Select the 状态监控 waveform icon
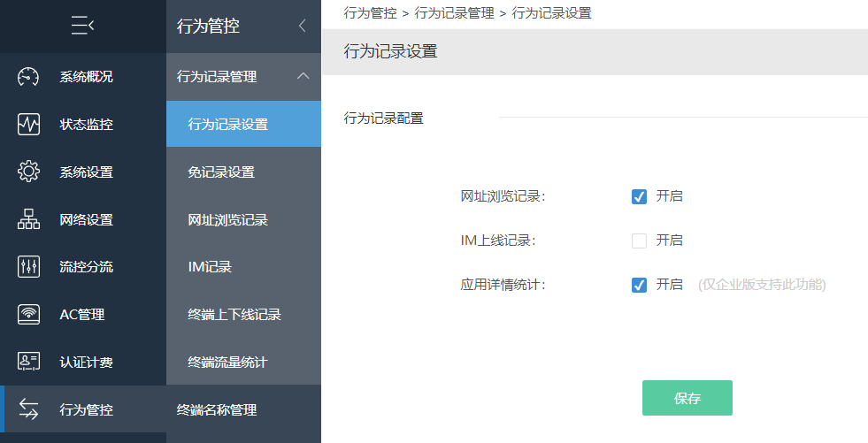The height and width of the screenshot is (443, 868). click(28, 125)
